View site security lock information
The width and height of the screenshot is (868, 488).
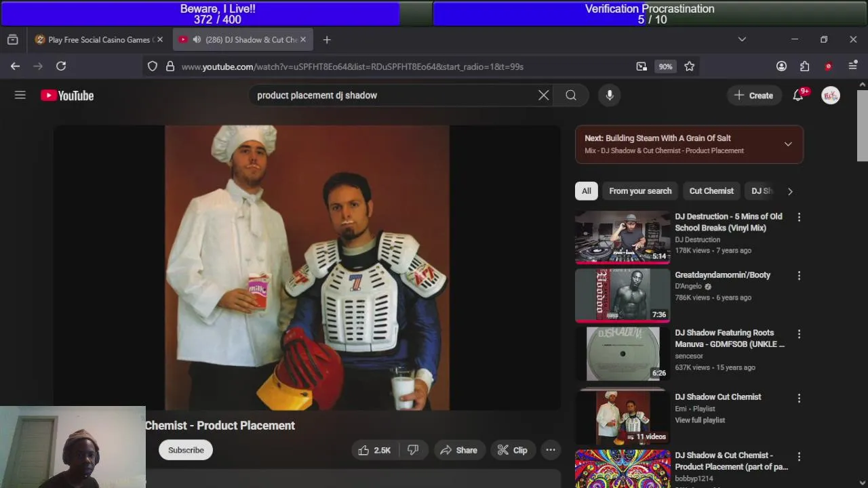[x=170, y=66]
